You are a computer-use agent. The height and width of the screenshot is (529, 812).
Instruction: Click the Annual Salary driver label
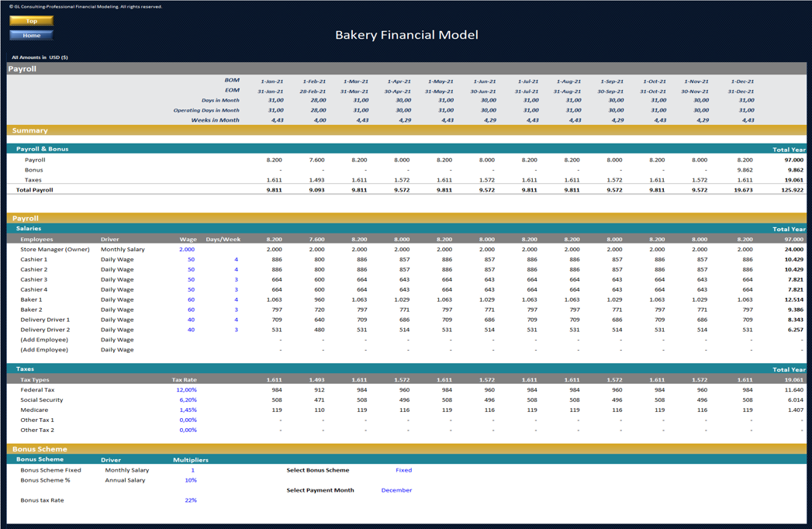point(125,480)
